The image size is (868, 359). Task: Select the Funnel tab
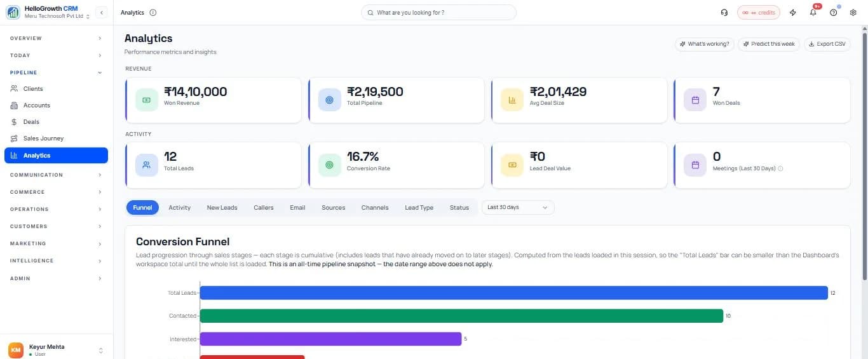click(142, 208)
